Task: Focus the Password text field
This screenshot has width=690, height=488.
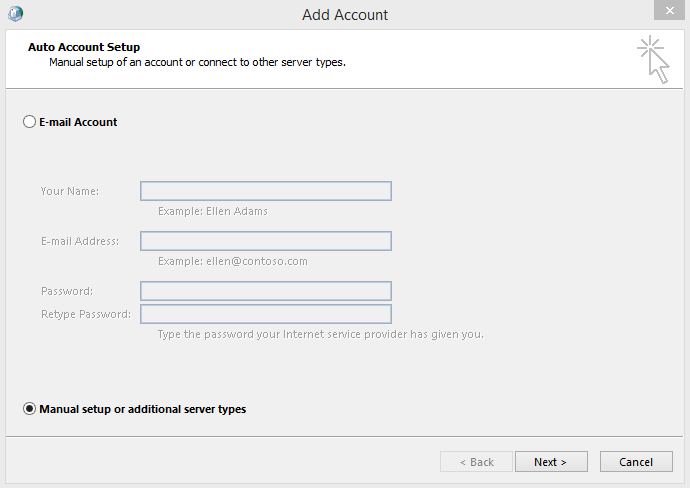Action: coord(266,291)
